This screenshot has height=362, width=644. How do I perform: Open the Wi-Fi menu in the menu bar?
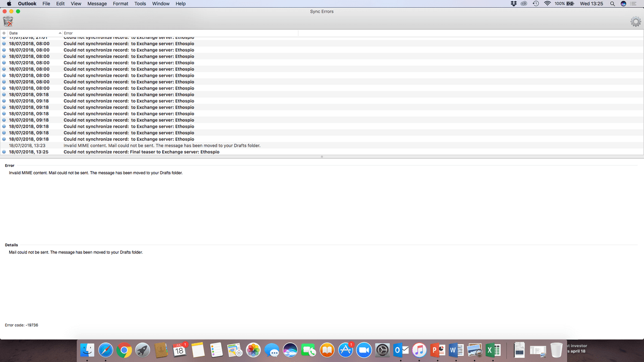click(x=547, y=3)
